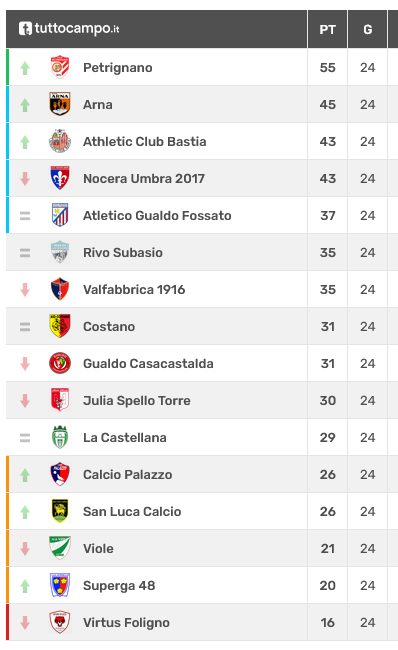Screen dimensions: 398x650
Task: Open the Athletic Club Bastia team link
Action: pyautogui.click(x=145, y=141)
